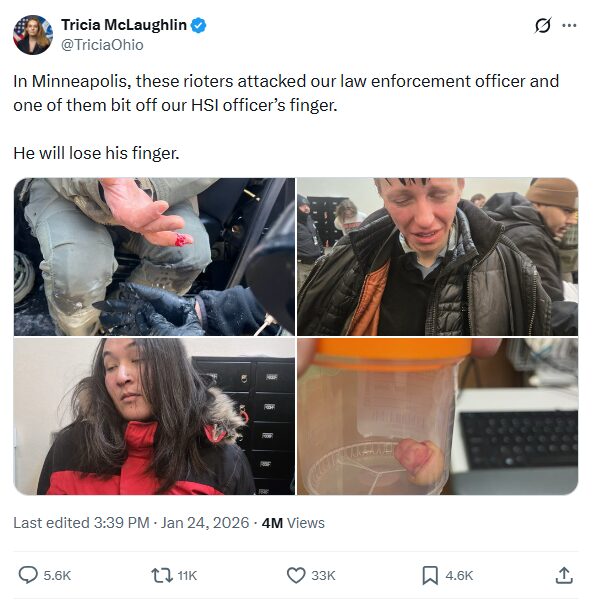Open the three-dot more options menu
The image size is (593, 601).
569,26
